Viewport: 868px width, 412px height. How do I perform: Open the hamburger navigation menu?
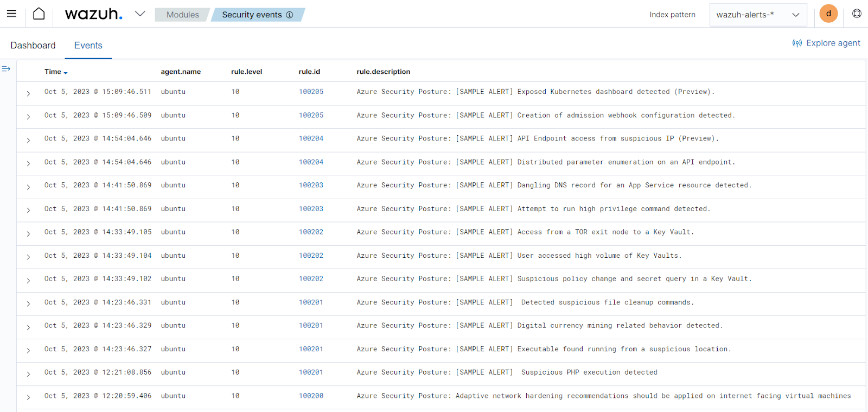click(11, 14)
